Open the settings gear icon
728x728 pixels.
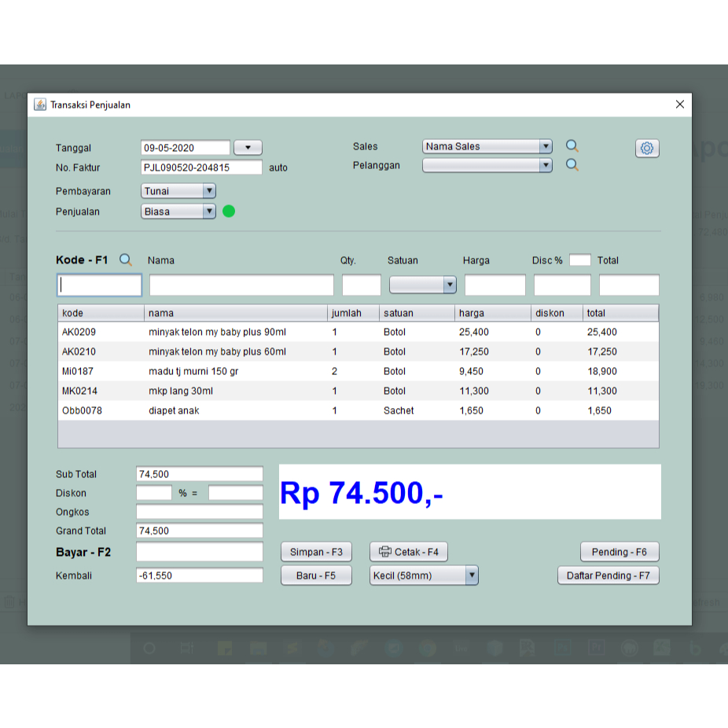647,148
